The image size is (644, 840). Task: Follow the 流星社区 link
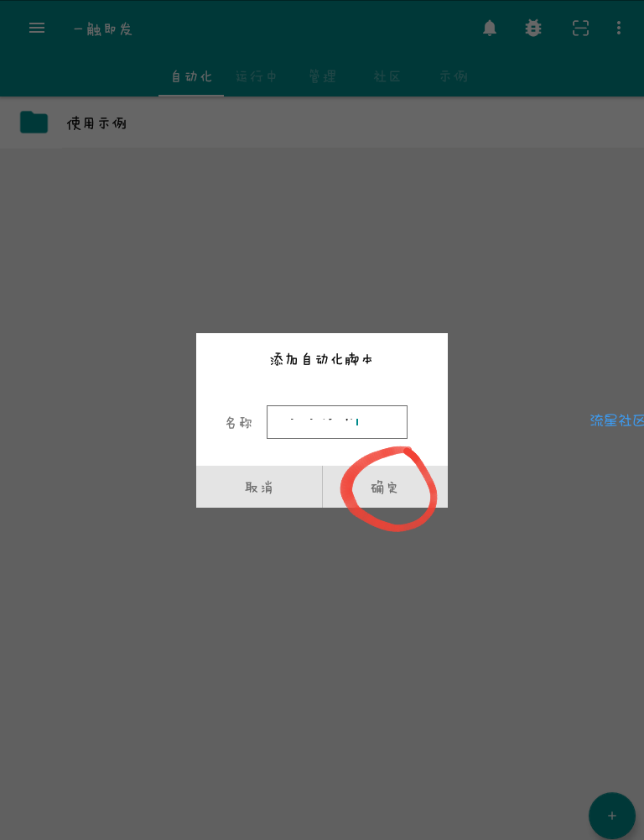click(616, 420)
